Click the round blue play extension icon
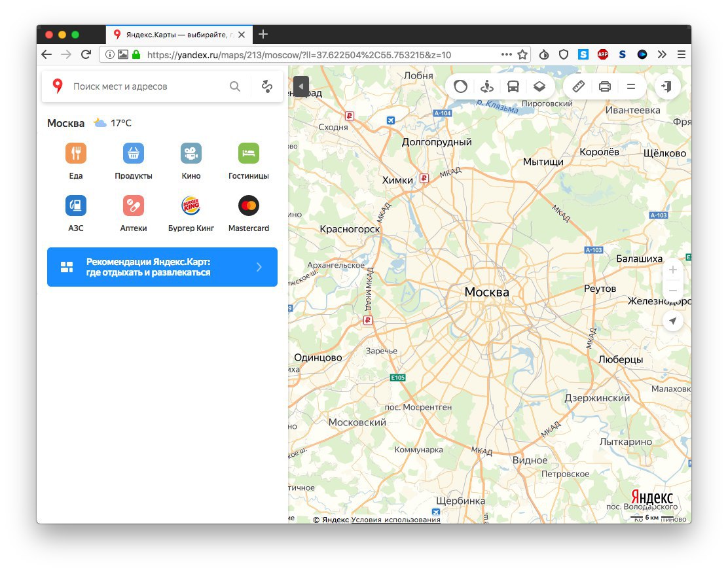This screenshot has width=728, height=572. [x=642, y=54]
